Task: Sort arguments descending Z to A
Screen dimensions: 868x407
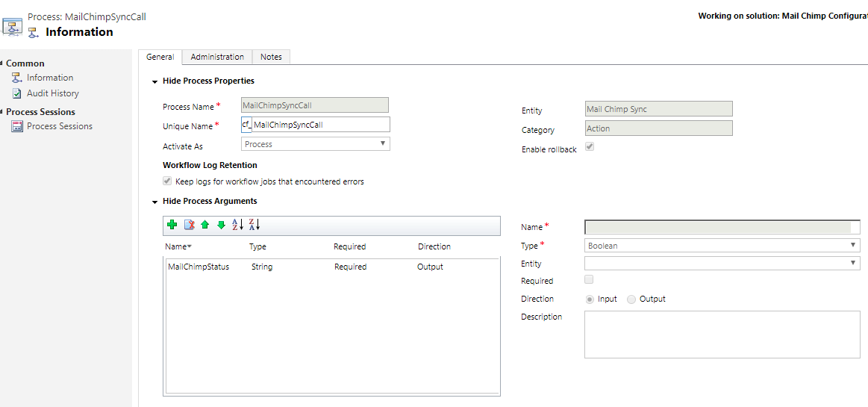Action: click(x=254, y=224)
